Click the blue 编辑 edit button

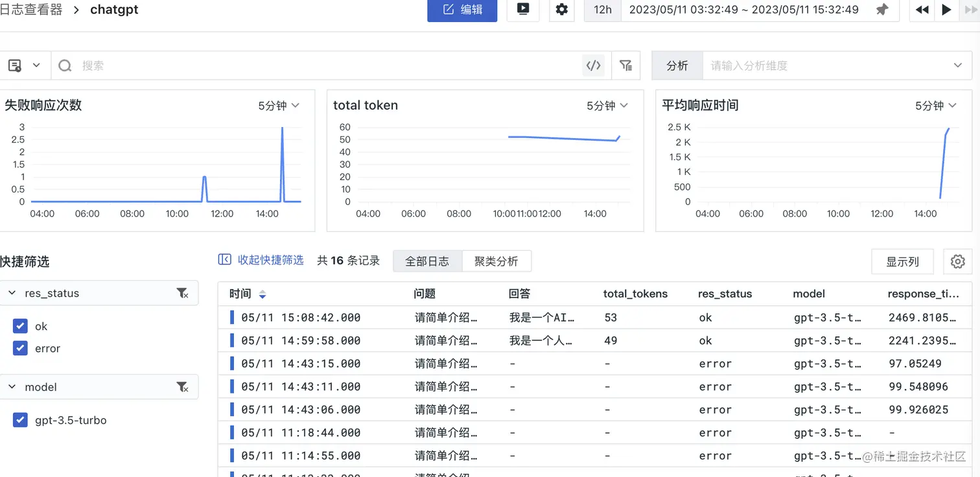pyautogui.click(x=462, y=10)
